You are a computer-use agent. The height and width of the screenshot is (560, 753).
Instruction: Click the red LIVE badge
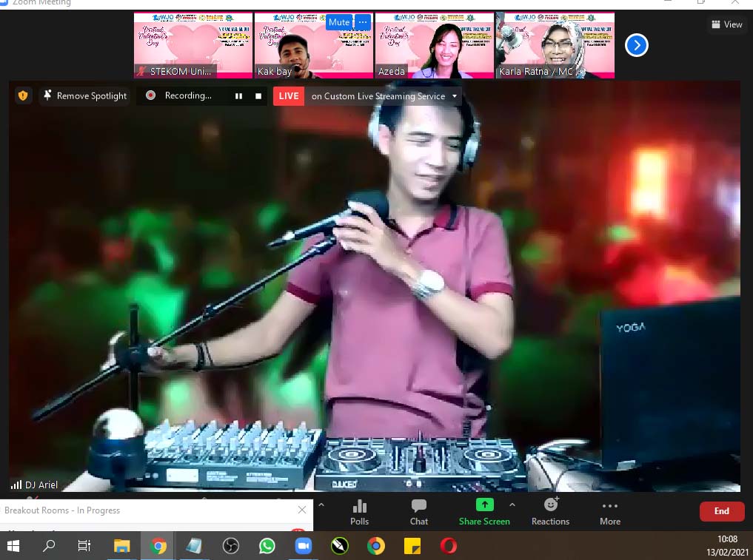coord(289,96)
